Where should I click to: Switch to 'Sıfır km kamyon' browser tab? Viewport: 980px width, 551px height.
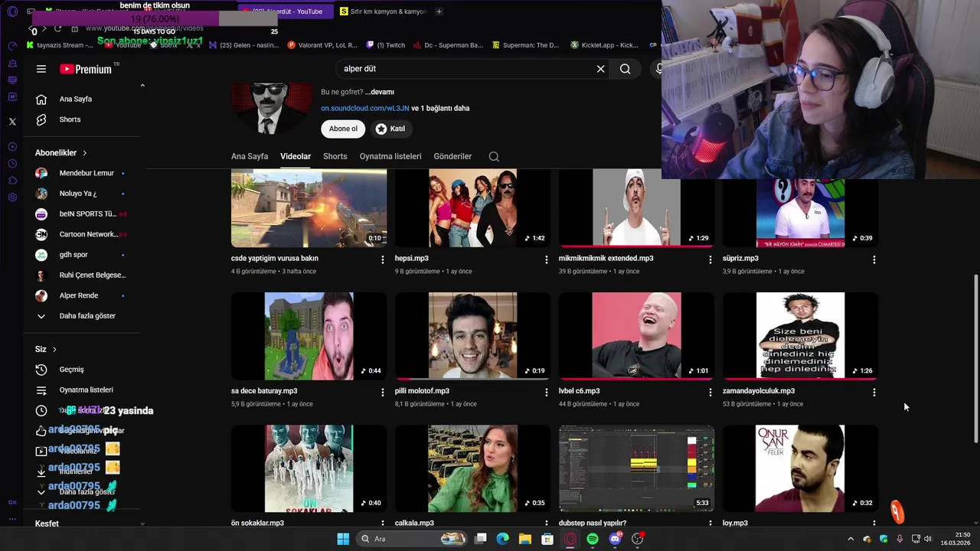coord(383,11)
